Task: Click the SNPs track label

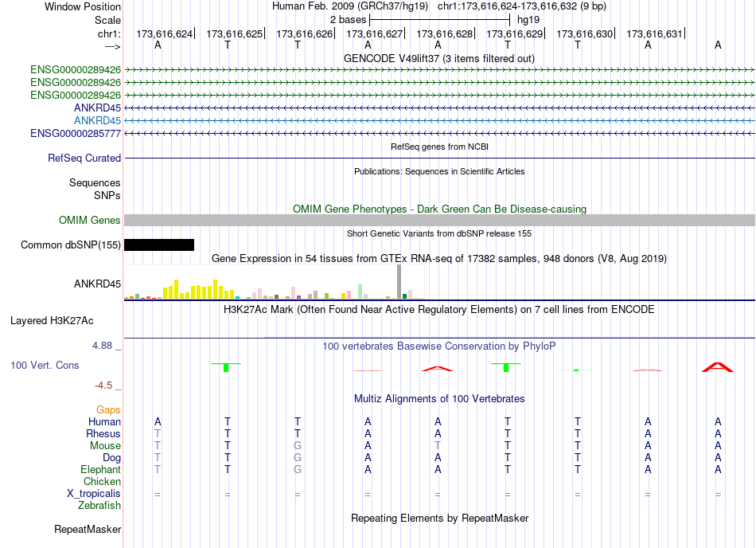Action: [x=107, y=195]
